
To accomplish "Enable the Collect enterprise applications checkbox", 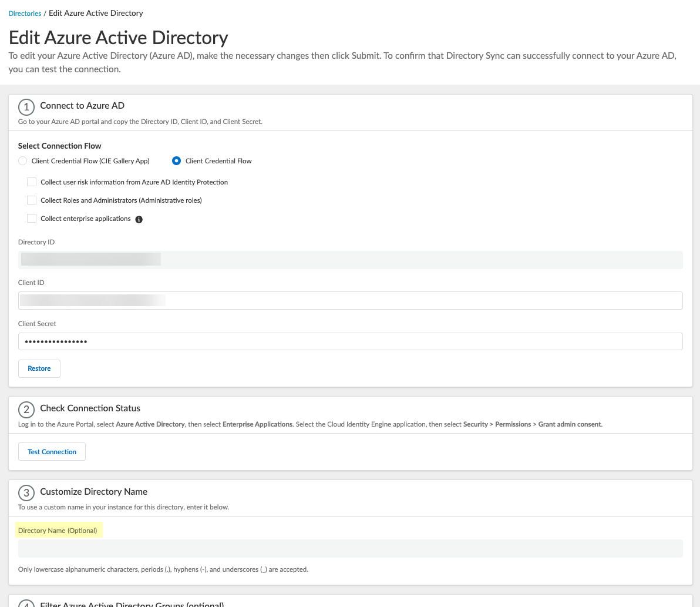I will [x=32, y=218].
